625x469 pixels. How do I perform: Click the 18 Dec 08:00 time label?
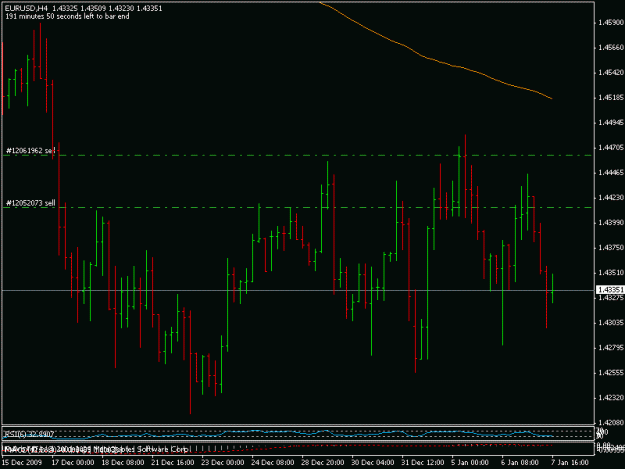coord(123,463)
